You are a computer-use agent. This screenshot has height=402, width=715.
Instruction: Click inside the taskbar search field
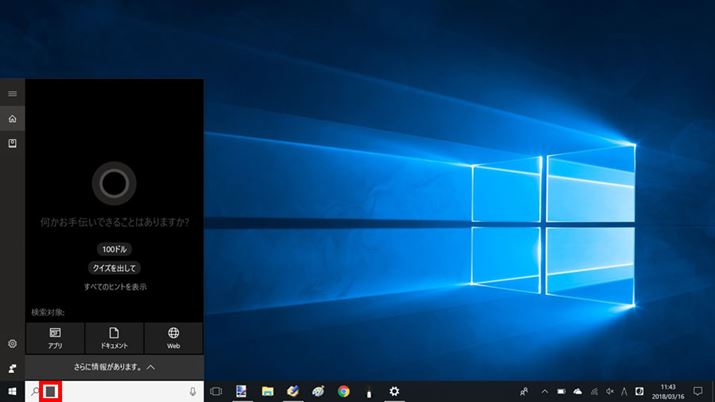click(120, 392)
